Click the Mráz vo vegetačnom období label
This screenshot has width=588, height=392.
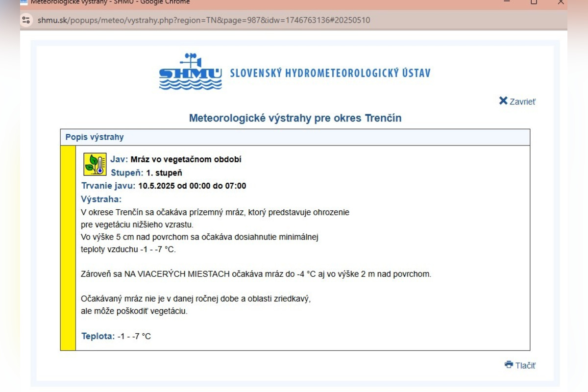click(x=186, y=159)
